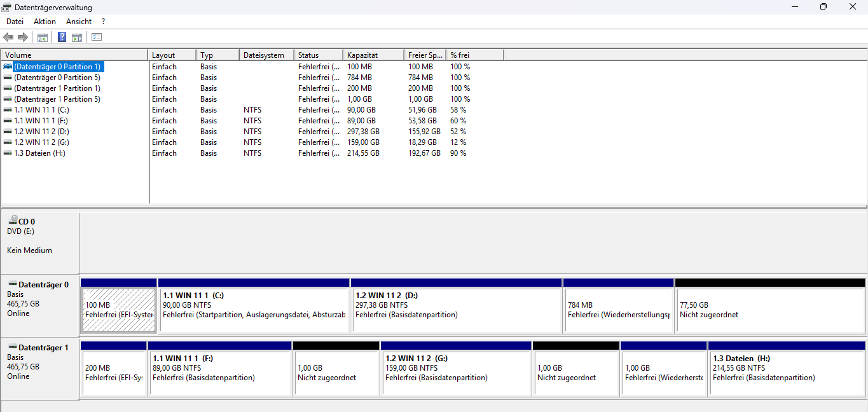
Task: Click the CD 0 drive icon
Action: pos(13,220)
